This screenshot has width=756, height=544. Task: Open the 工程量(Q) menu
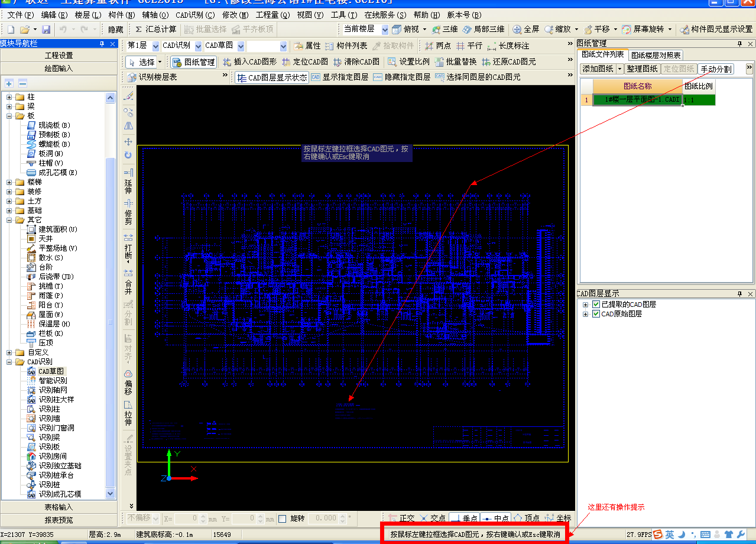coord(272,15)
